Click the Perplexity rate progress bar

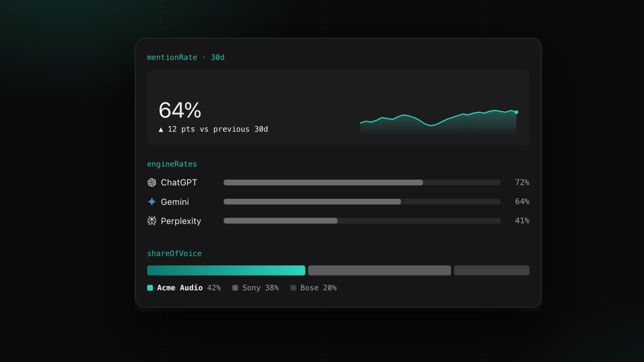362,221
